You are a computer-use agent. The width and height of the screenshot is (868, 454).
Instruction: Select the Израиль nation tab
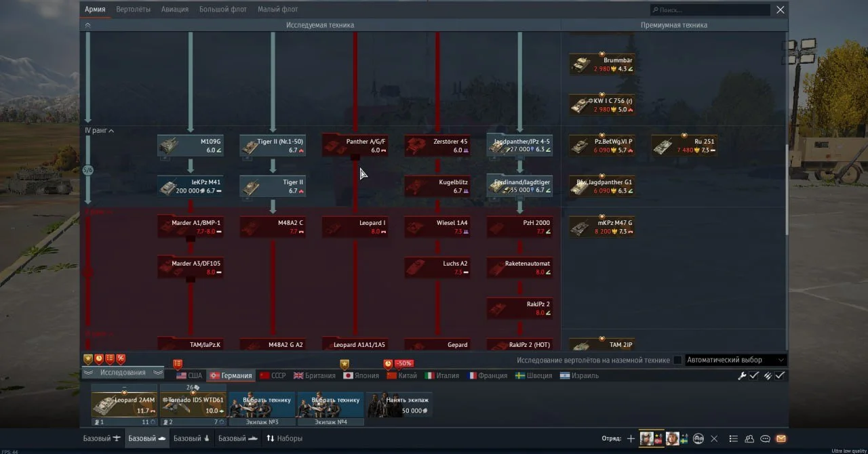click(x=580, y=375)
